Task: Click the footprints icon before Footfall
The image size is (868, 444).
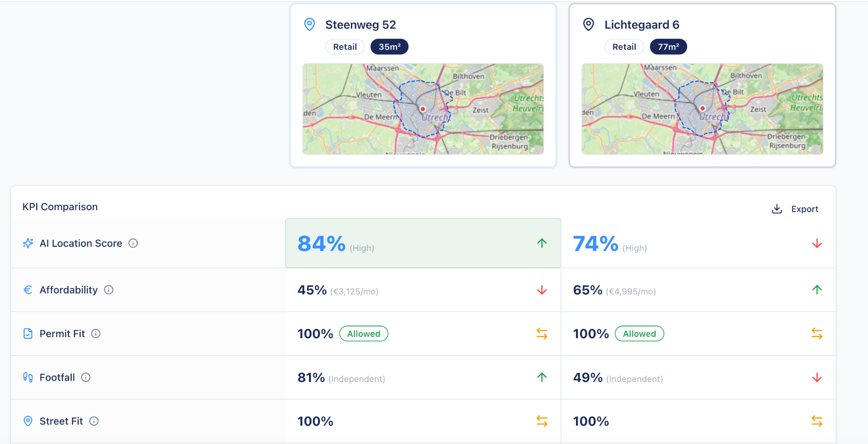Action: point(28,378)
